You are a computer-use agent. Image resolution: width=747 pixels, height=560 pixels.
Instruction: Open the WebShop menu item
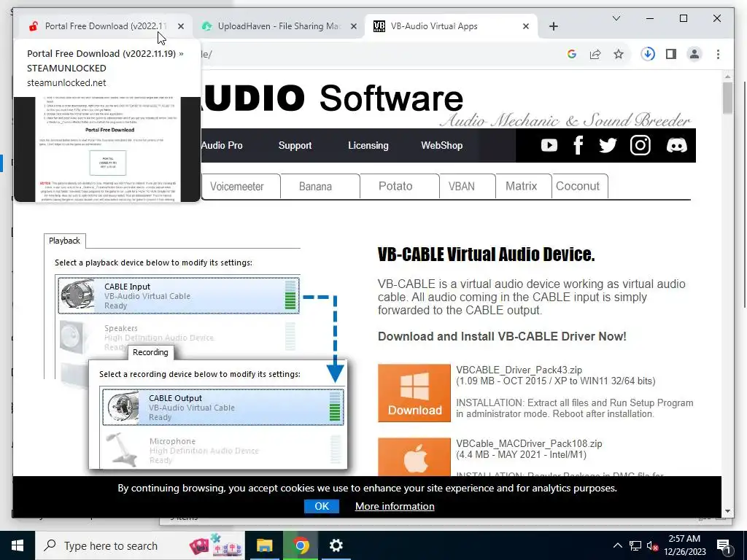pos(441,146)
